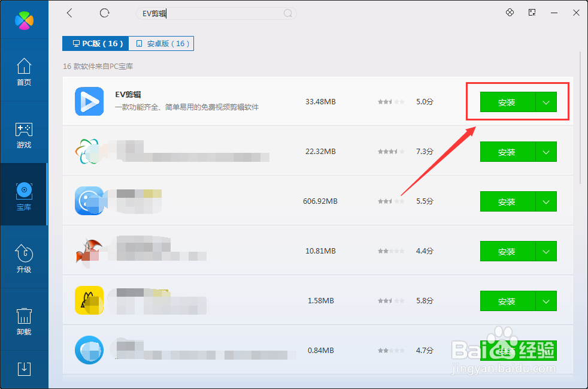This screenshot has width=588, height=389.
Task: Click 安装 for the 606.92MB app
Action: tap(508, 201)
